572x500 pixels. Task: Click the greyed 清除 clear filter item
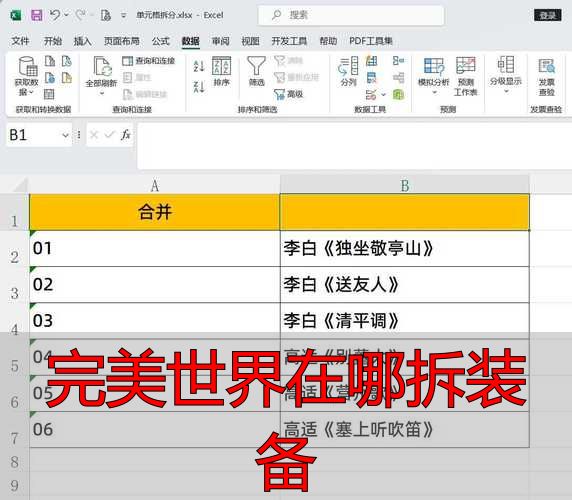point(289,61)
